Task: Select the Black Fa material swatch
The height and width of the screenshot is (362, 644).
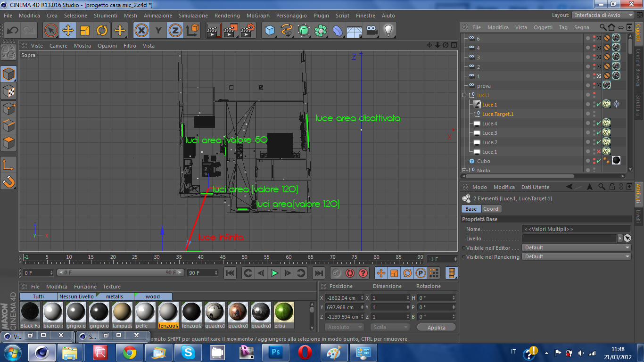Action: click(x=30, y=315)
